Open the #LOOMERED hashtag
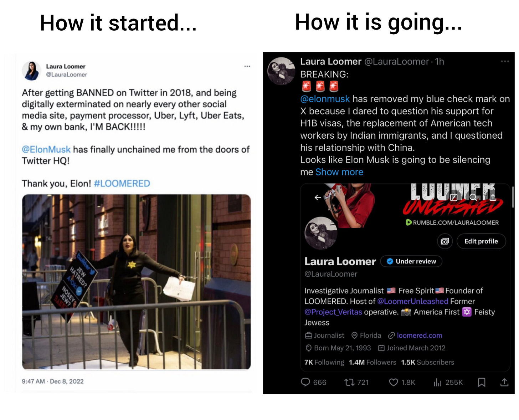The image size is (519, 420). 122,184
